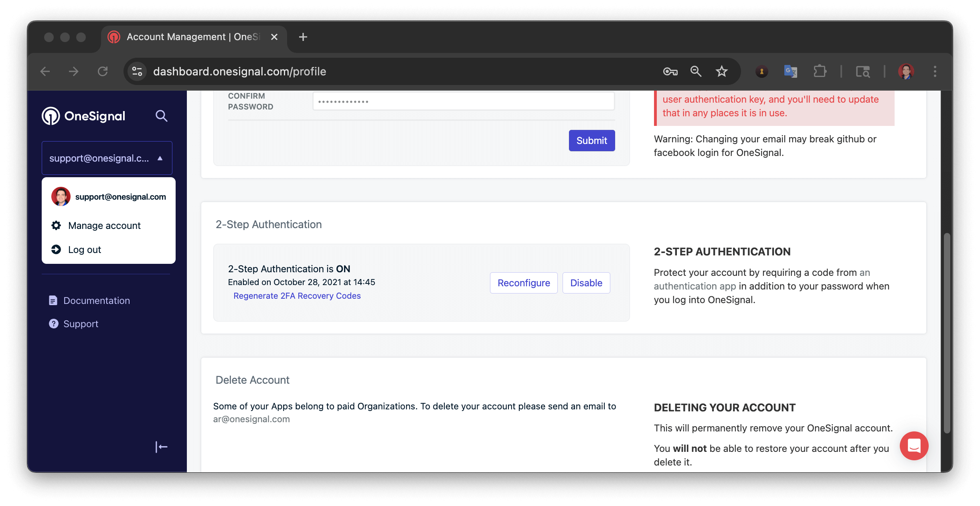The height and width of the screenshot is (506, 980).
Task: Click the '2-STEP AUTHENTICATION' side heading
Action: pos(722,251)
